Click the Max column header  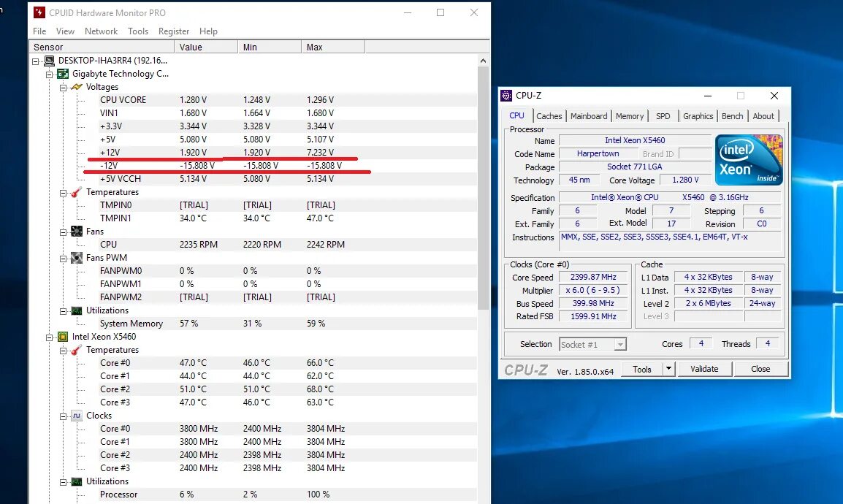(333, 47)
